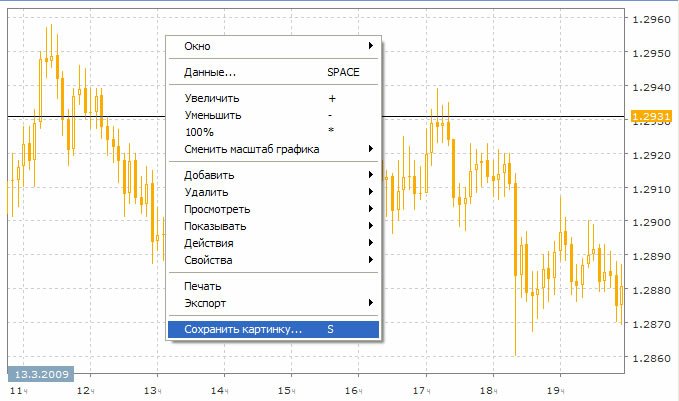Expand Сменить масштаб графика submenu
Viewport: 679px width, 401px height.
252,150
